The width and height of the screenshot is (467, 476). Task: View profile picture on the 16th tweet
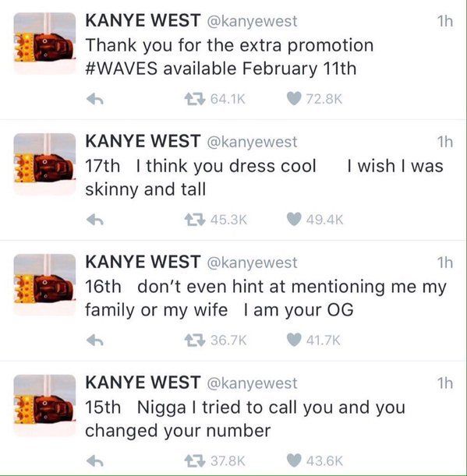pyautogui.click(x=44, y=284)
